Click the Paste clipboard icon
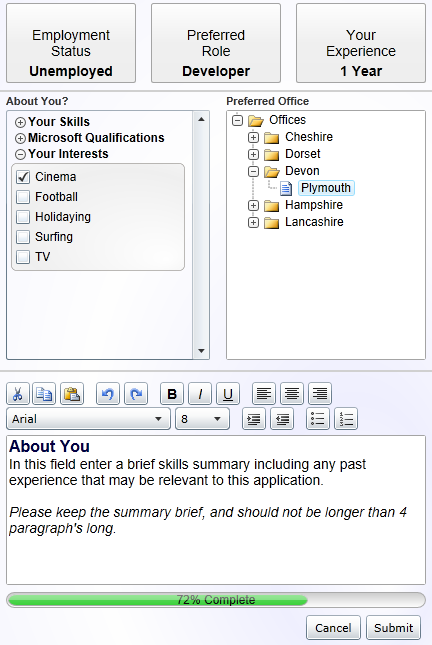Screen dimensions: 432x645 pyautogui.click(x=72, y=394)
